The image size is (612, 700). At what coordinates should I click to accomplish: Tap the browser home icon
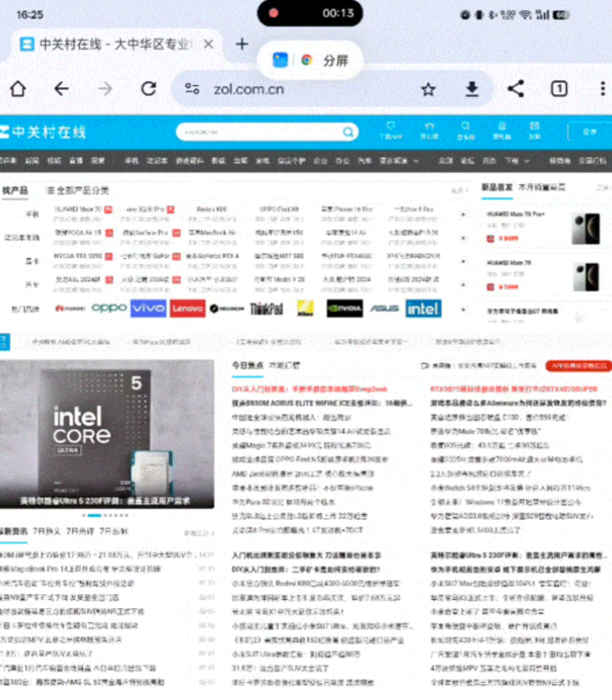(x=18, y=88)
